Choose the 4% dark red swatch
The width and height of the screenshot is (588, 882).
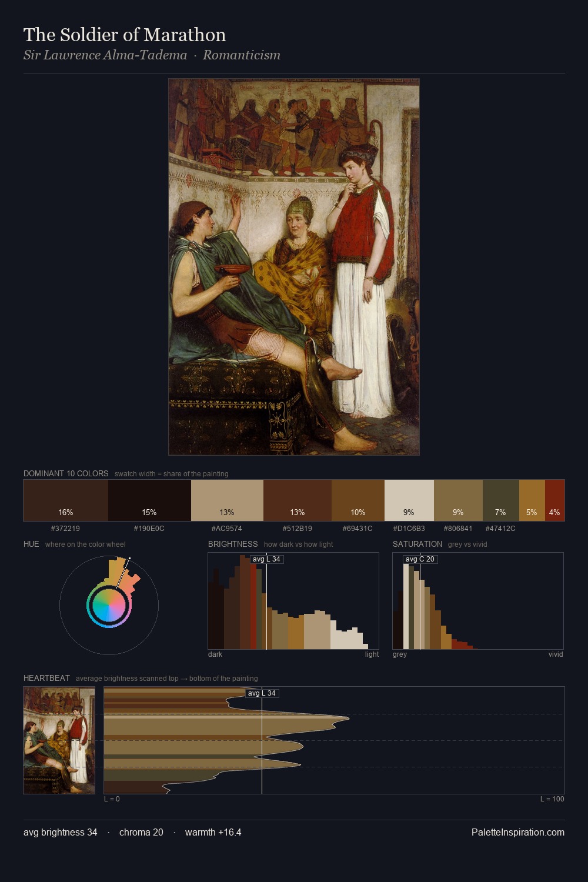(x=554, y=500)
